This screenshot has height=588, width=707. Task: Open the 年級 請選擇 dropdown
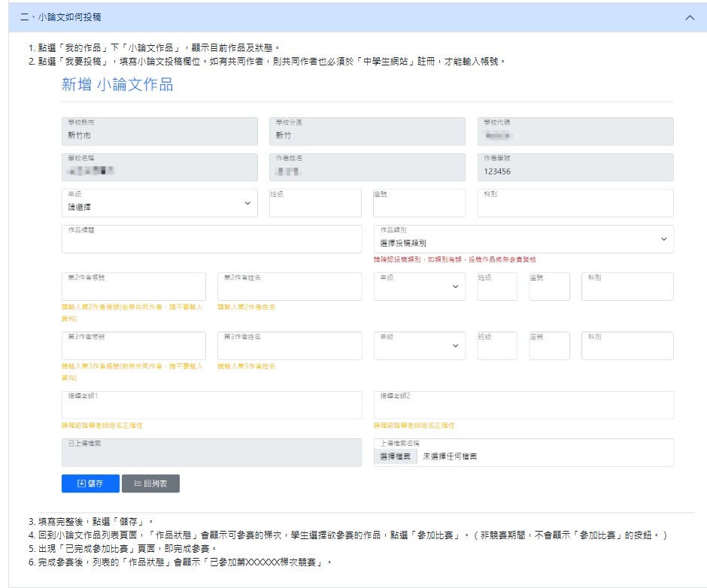point(159,203)
